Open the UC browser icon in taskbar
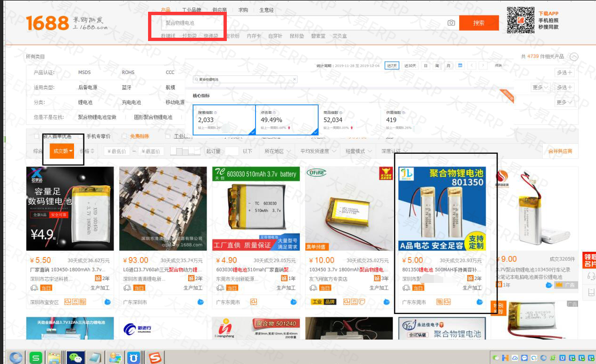Image resolution: width=596 pixels, height=364 pixels. coord(135,357)
